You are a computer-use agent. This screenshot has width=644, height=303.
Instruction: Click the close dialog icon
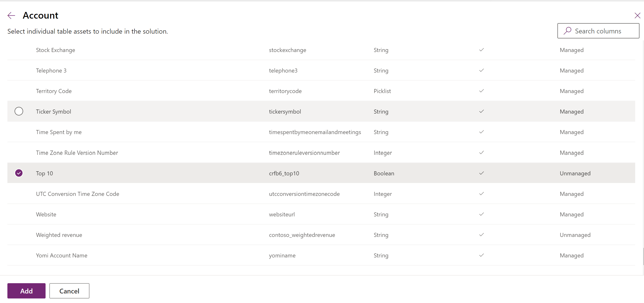[637, 15]
